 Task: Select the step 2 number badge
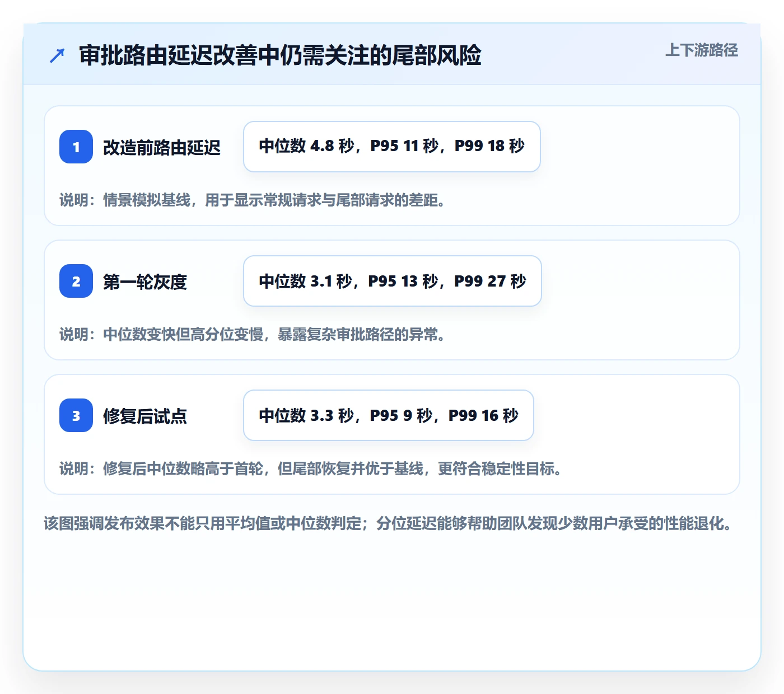tap(76, 281)
